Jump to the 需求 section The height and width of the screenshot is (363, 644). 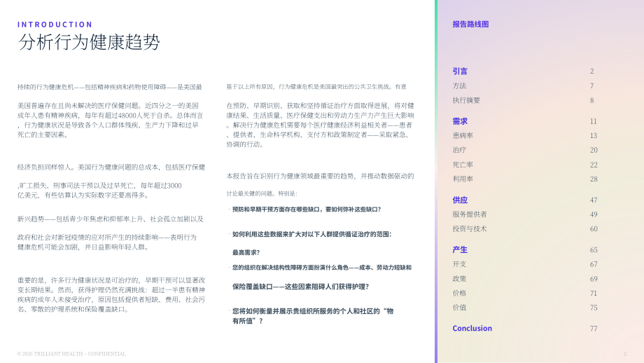click(460, 121)
